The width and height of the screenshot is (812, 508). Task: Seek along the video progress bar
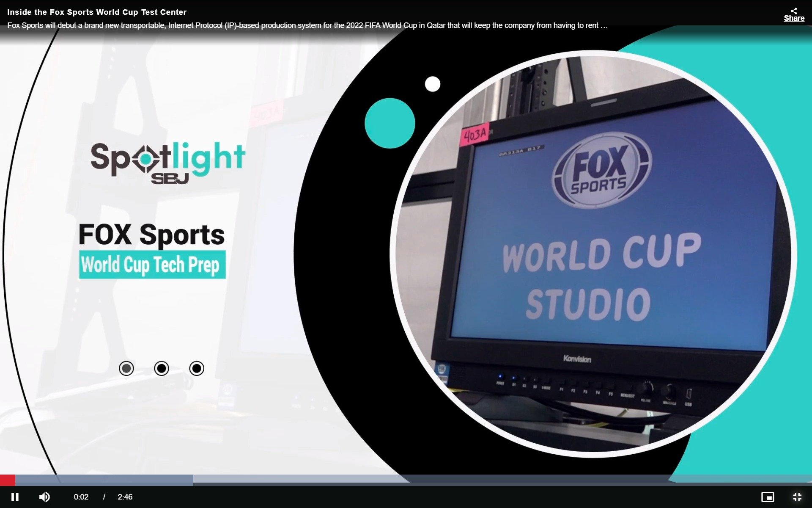406,480
